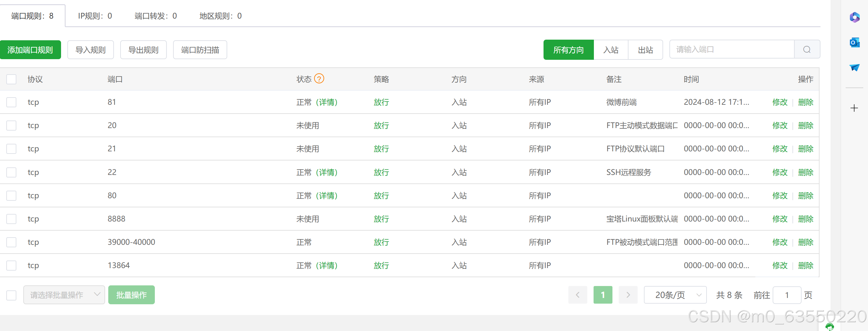Open the 端口转发 tab
Image resolution: width=868 pixels, height=331 pixels.
click(155, 16)
